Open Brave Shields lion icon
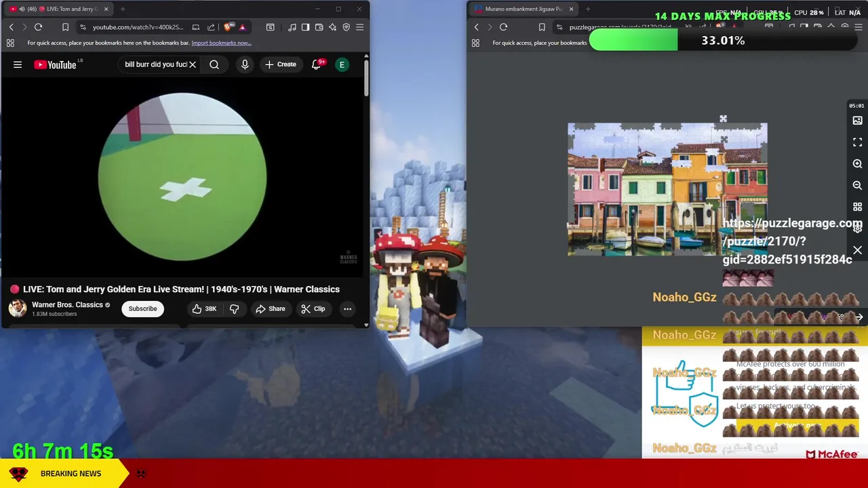This screenshot has width=868, height=488. click(x=228, y=27)
